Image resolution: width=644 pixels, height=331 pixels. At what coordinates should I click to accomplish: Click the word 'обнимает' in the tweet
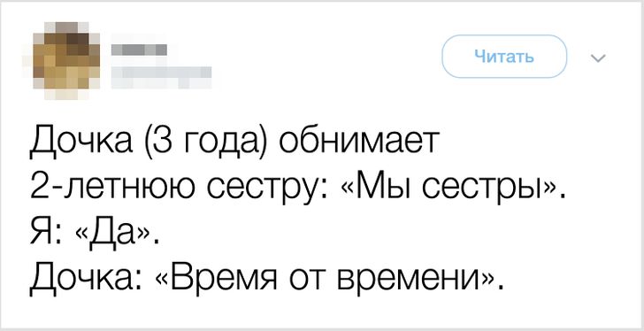click(x=359, y=142)
